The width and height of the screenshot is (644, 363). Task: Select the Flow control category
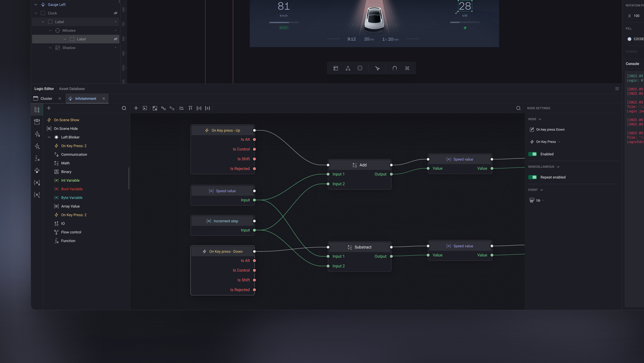click(x=71, y=232)
